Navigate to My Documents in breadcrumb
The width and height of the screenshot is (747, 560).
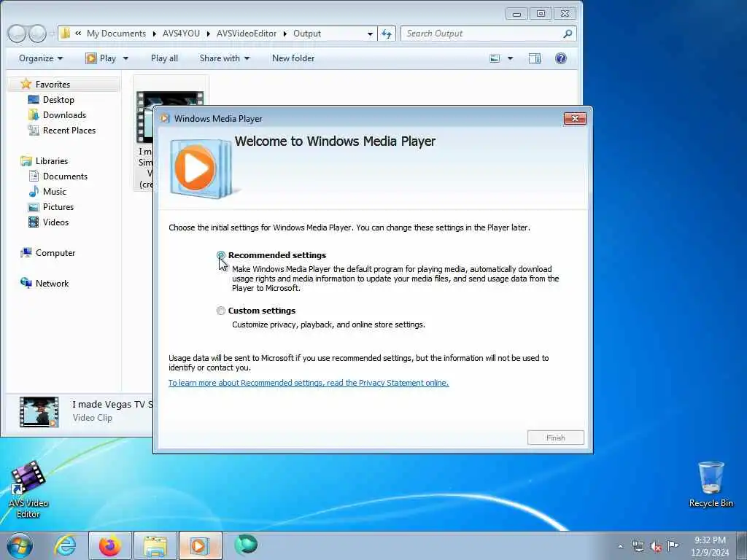(x=116, y=34)
